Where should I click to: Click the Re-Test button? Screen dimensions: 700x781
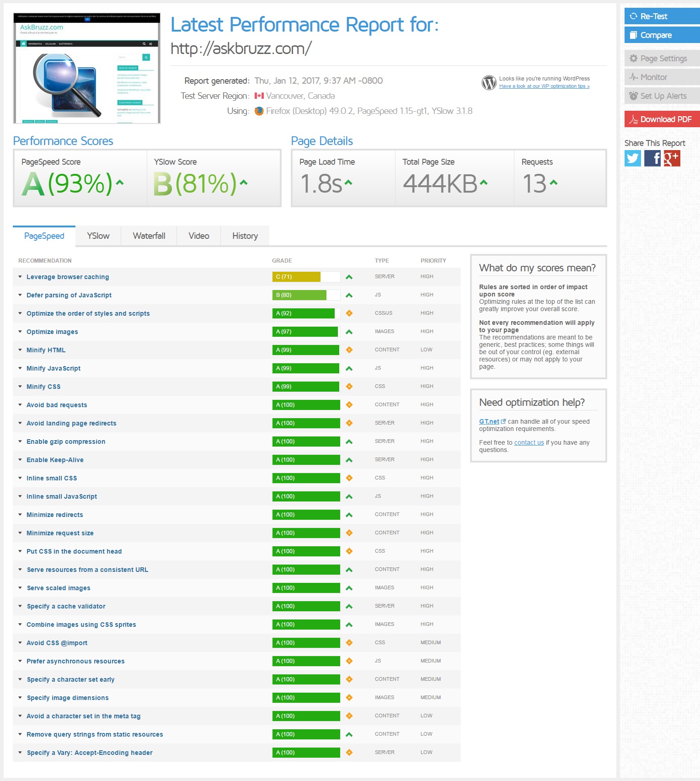click(662, 16)
